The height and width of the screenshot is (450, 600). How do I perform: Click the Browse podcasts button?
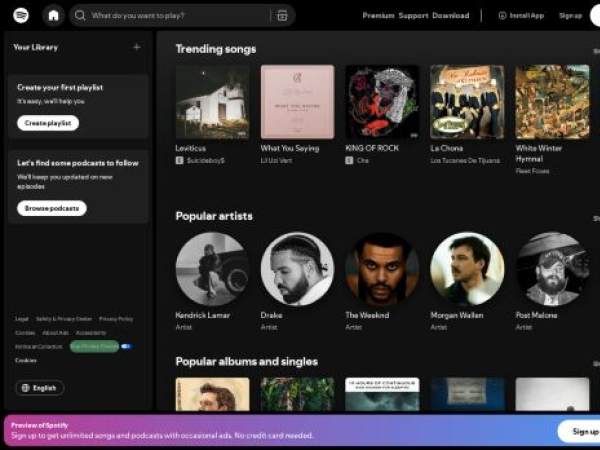pyautogui.click(x=52, y=208)
